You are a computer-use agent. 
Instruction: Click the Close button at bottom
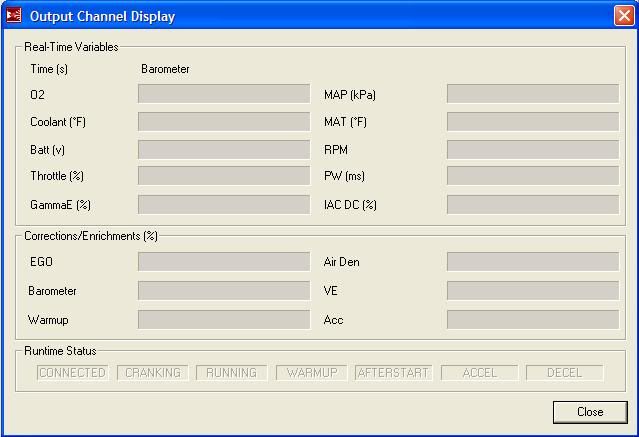(x=590, y=412)
